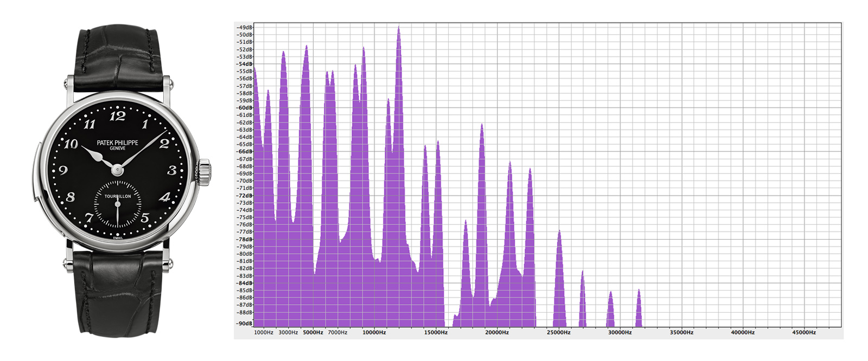The height and width of the screenshot is (361, 868).
Task: Click the -84dB axis label
Action: pos(245,283)
